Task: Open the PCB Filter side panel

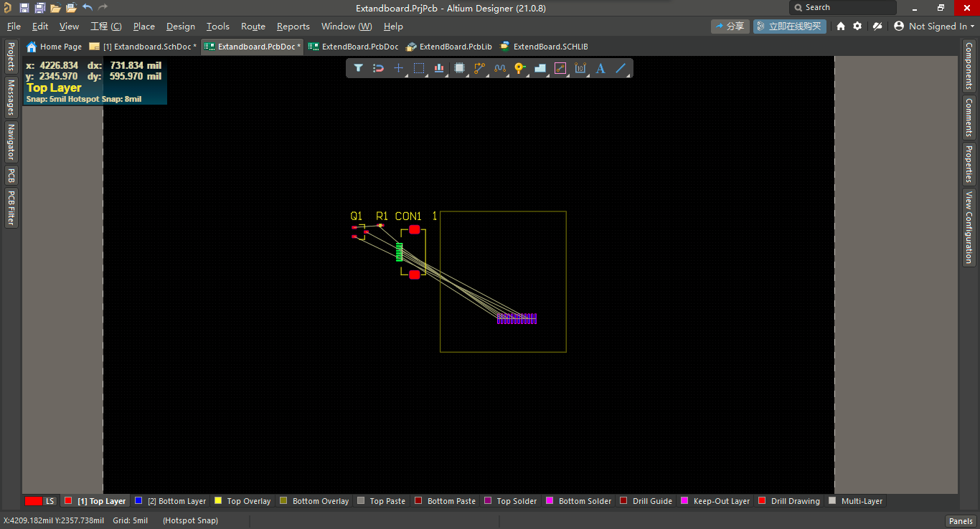Action: pos(11,208)
